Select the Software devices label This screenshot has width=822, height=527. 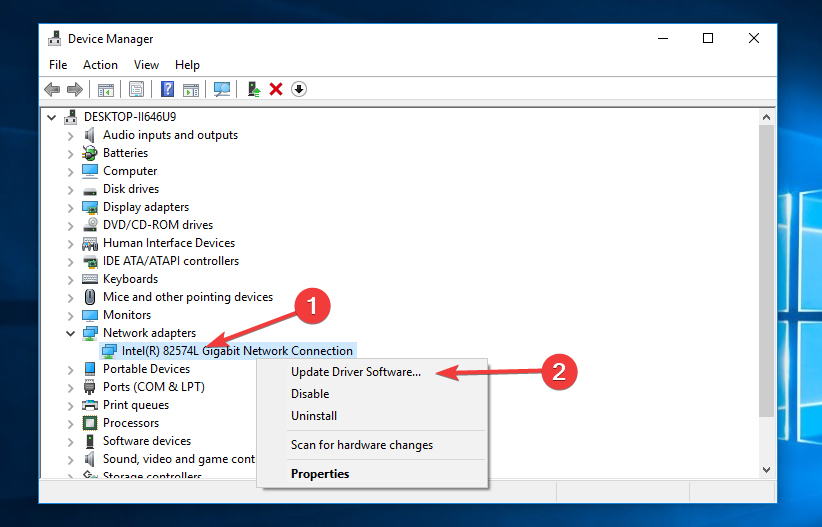point(147,441)
